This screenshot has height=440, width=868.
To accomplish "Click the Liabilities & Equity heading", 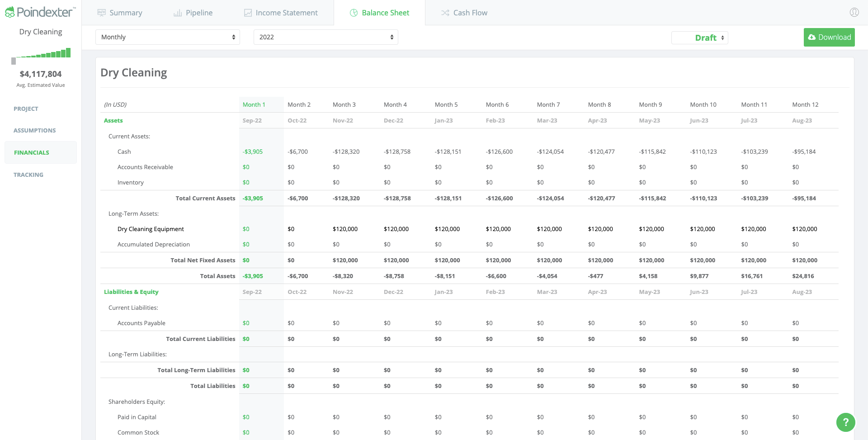I will (131, 292).
